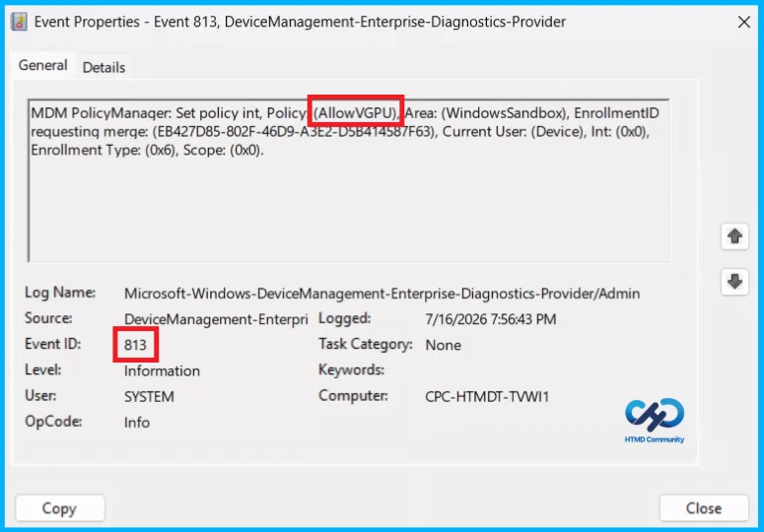Click the Event ID label
The height and width of the screenshot is (532, 764).
[52, 344]
